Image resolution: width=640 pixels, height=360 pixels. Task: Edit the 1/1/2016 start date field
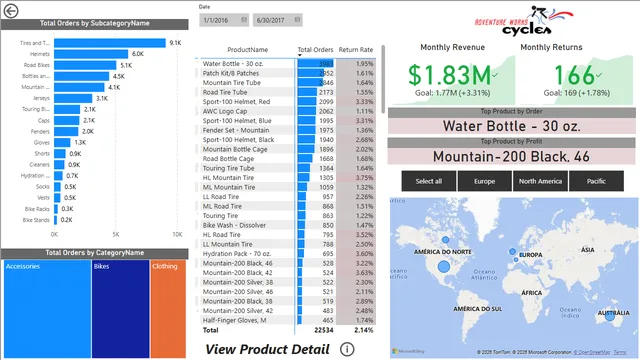coord(224,20)
